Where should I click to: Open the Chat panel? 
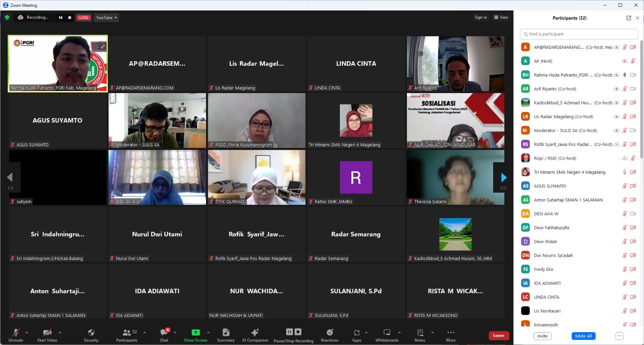tap(164, 335)
